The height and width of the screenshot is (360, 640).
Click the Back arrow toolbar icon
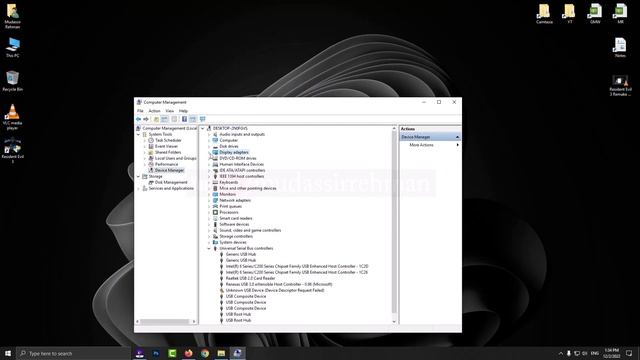[138, 119]
